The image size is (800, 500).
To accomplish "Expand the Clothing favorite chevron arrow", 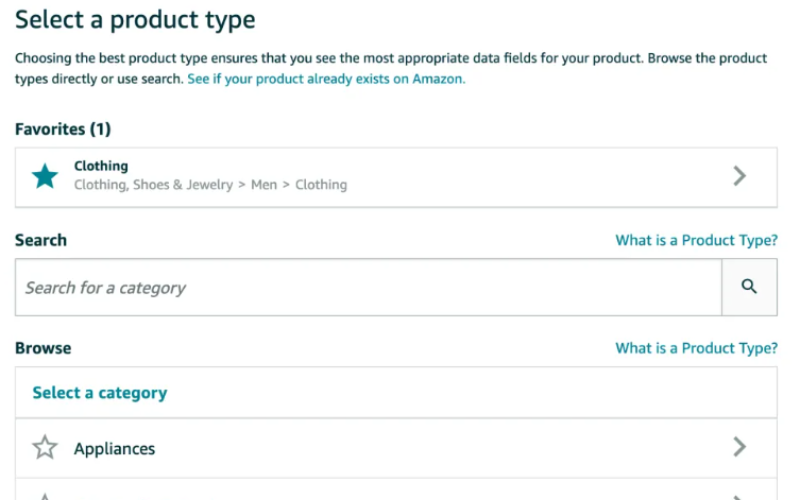I will pyautogui.click(x=739, y=176).
